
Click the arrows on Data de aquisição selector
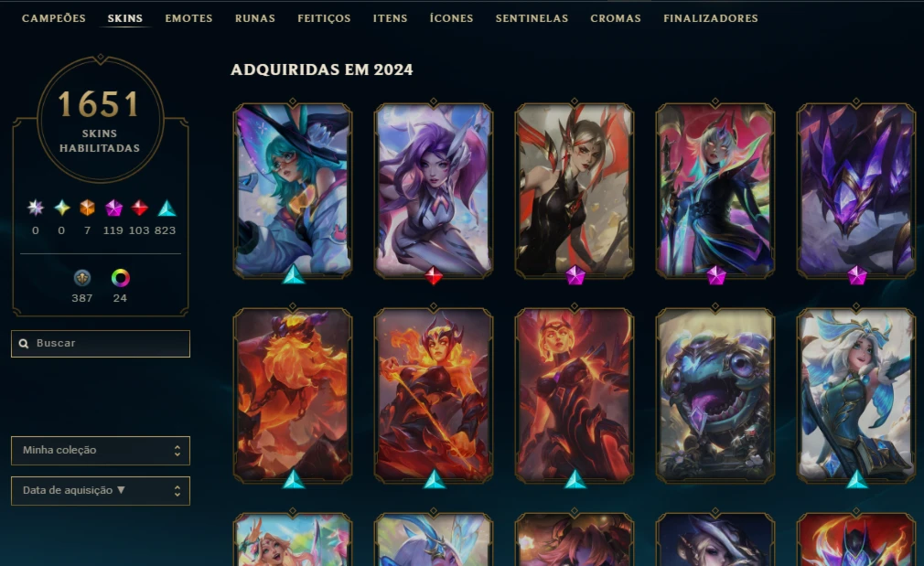click(x=177, y=491)
